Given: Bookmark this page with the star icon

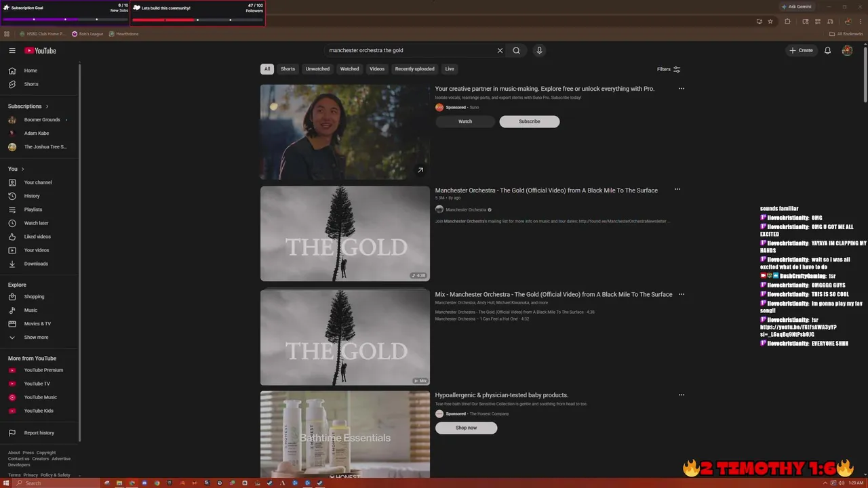Looking at the screenshot, I should click(x=770, y=21).
